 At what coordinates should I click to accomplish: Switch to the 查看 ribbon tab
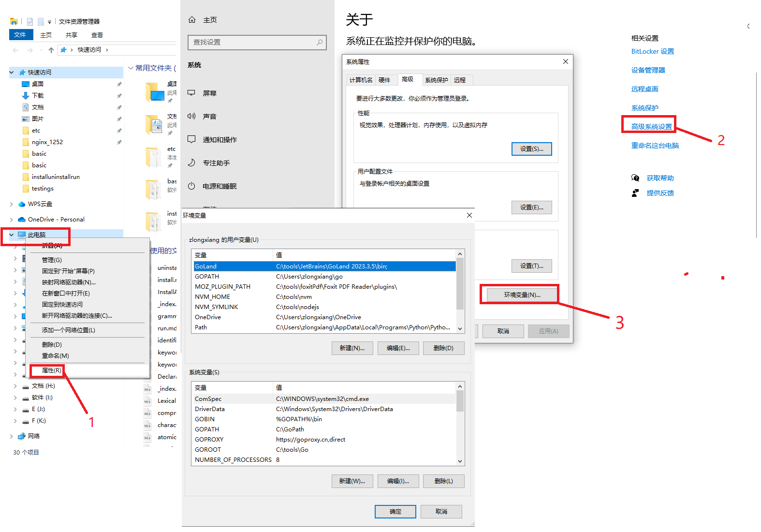pyautogui.click(x=97, y=35)
